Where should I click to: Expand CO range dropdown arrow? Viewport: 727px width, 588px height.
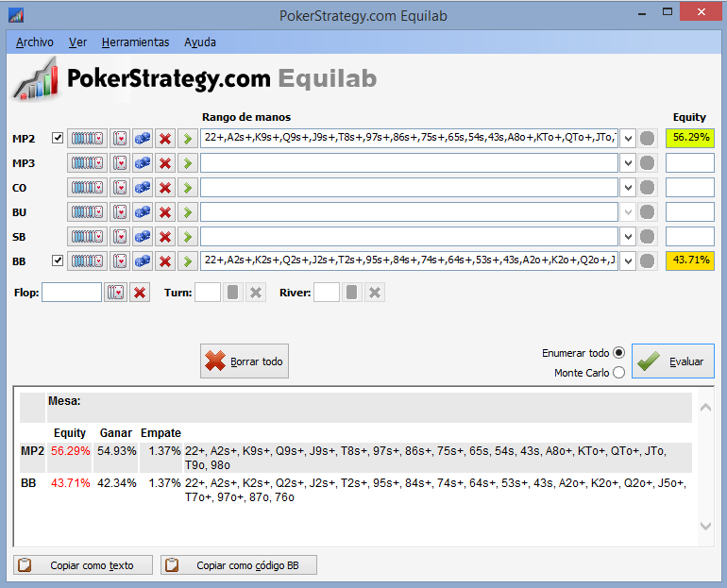[x=628, y=187]
